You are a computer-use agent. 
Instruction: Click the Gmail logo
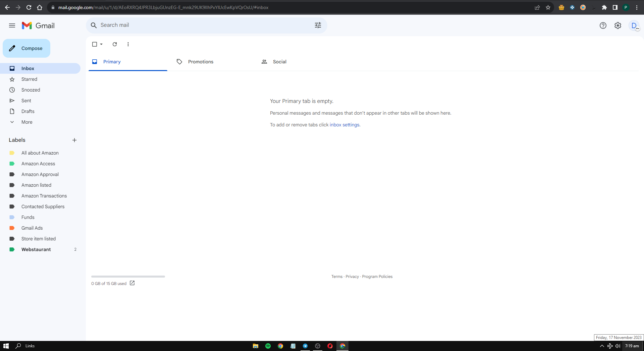pos(38,25)
